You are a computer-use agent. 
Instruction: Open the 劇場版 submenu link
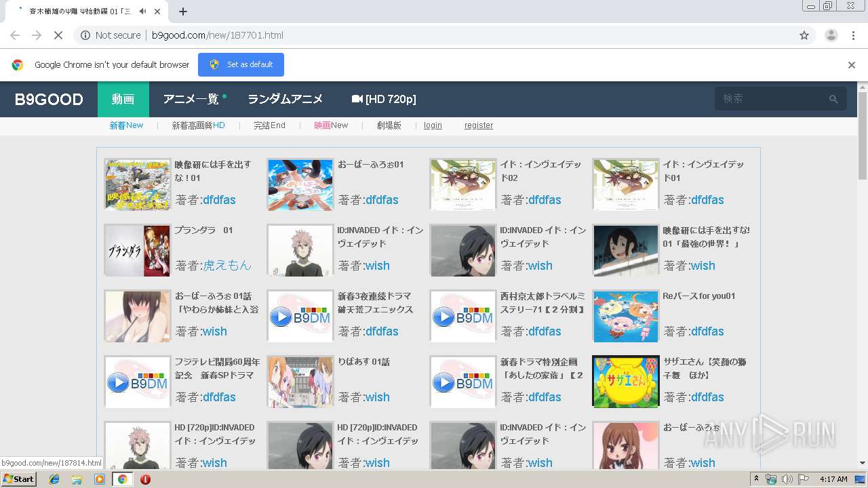(389, 125)
